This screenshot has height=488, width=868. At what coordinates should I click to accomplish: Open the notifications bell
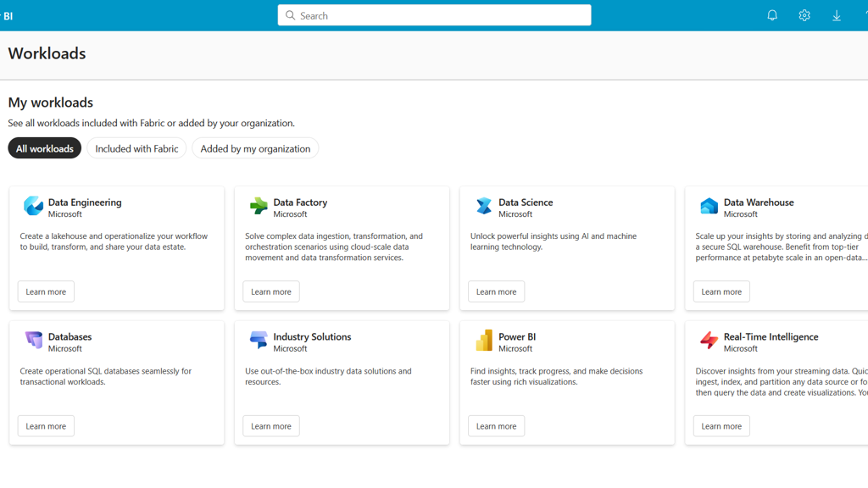coord(772,15)
